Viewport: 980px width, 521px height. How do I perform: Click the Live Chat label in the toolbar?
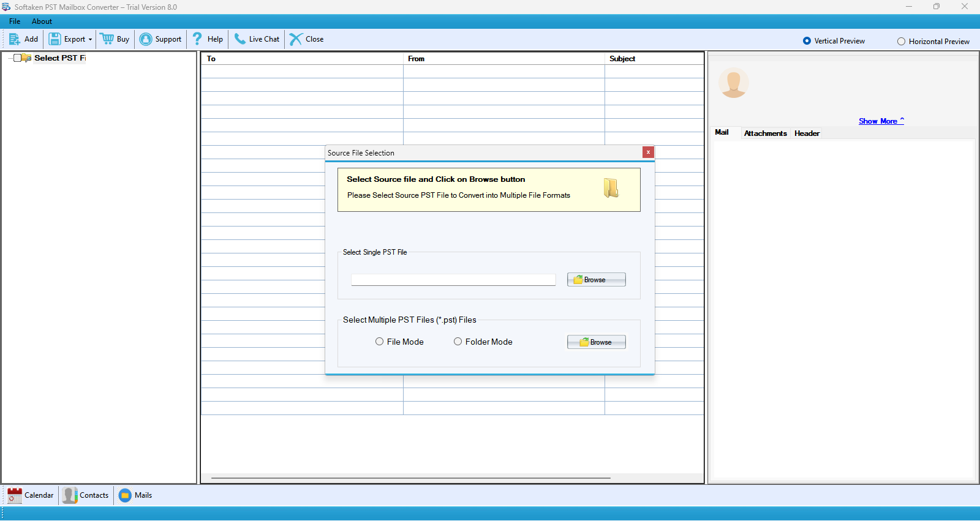coord(264,39)
